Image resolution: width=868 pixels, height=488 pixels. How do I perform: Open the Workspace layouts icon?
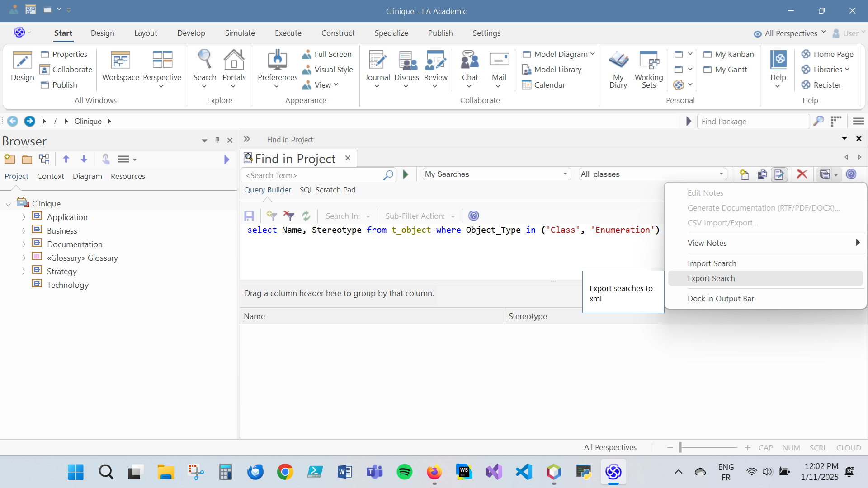(120, 66)
